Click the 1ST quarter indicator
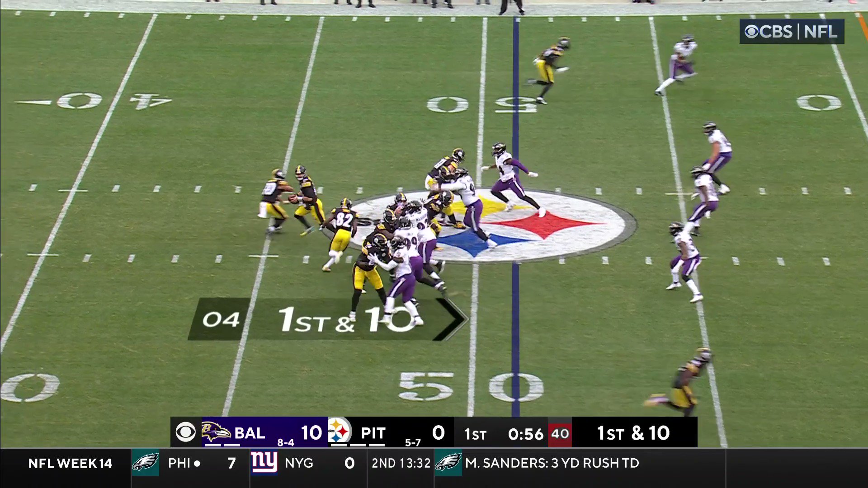Viewport: 868px width, 488px height. [475, 434]
